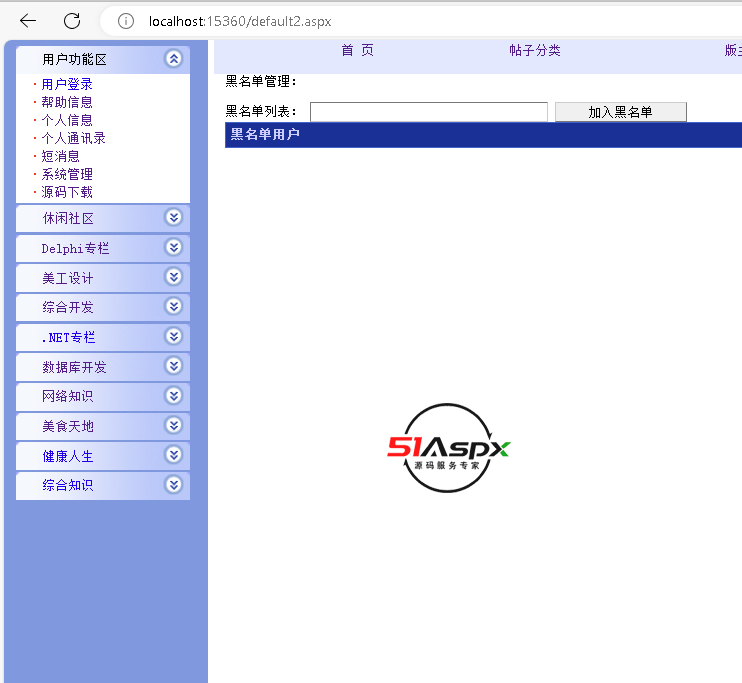The width and height of the screenshot is (742, 683).
Task: Click the 黑名单列表 text input field
Action: tap(428, 112)
